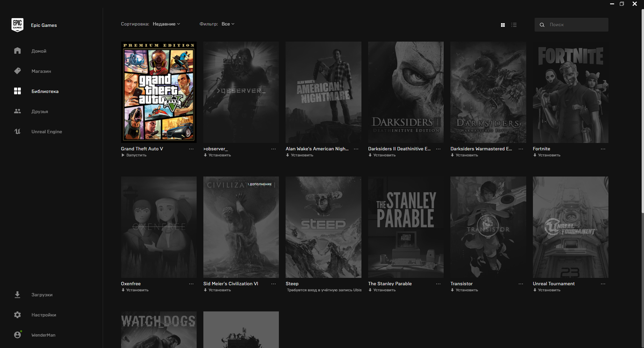Select the Library (Библиотека) grid icon
This screenshot has width=644, height=348.
tap(17, 91)
